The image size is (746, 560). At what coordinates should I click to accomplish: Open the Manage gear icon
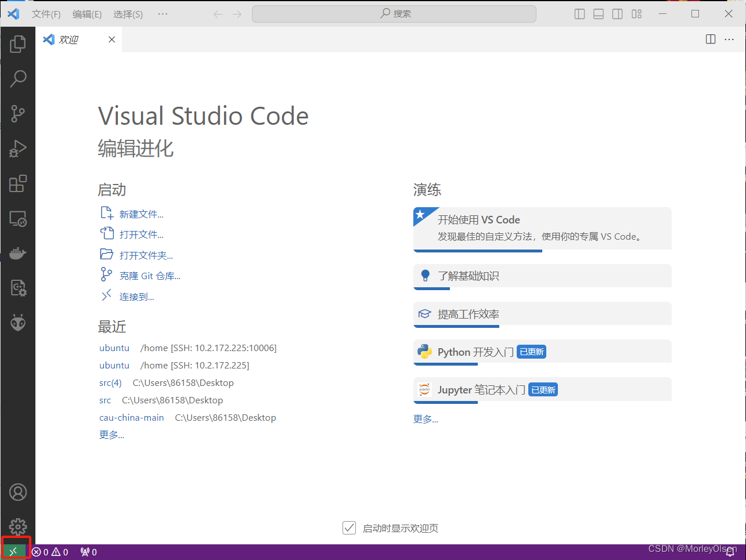click(x=18, y=526)
